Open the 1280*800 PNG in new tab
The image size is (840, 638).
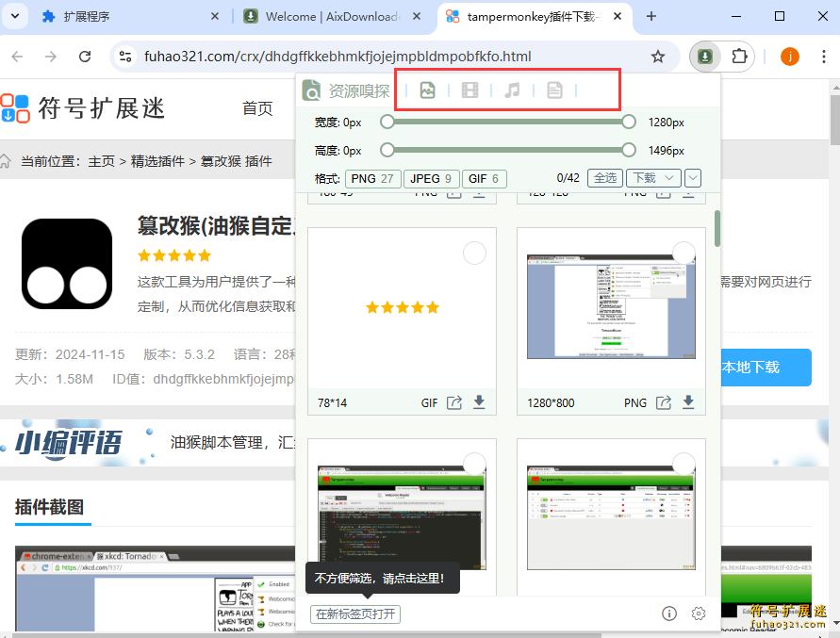[664, 402]
